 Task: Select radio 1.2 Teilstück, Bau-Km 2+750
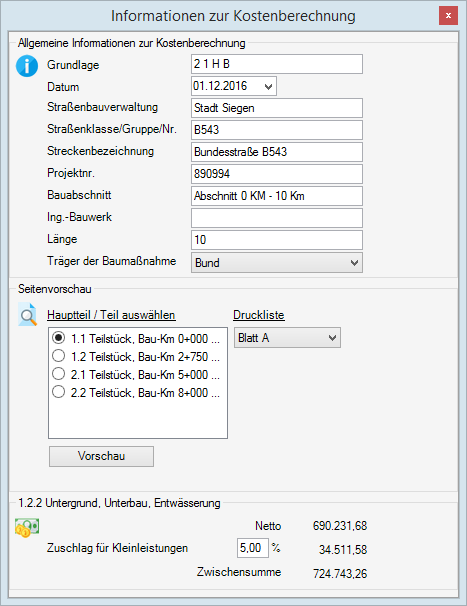(x=58, y=356)
